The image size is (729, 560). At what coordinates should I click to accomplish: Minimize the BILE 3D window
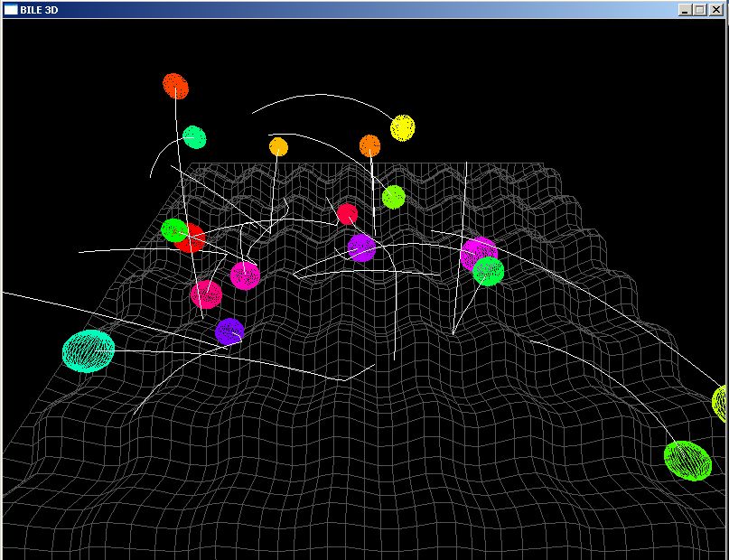coord(684,10)
